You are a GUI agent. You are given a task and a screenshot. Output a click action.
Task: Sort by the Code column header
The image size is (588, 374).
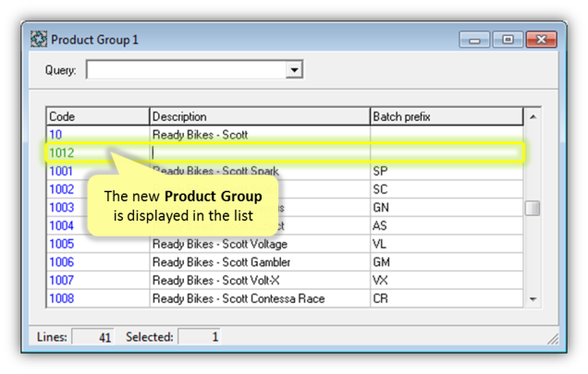pos(98,116)
